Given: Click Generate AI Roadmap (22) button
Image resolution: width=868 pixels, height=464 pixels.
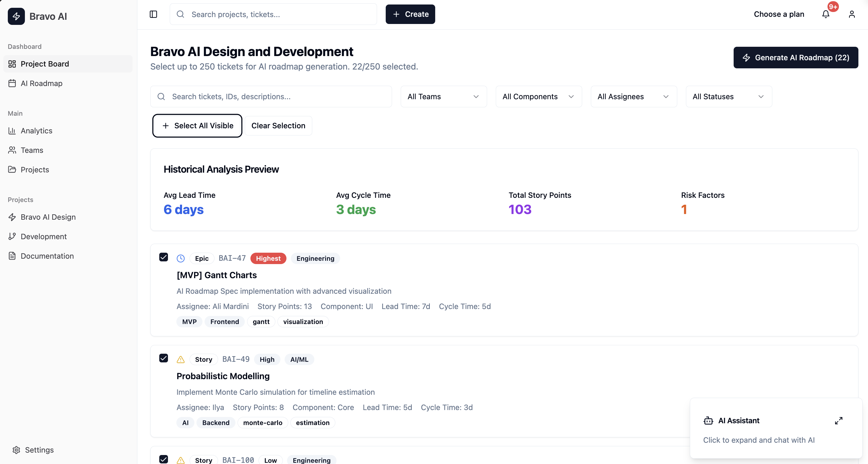Looking at the screenshot, I should [795, 58].
